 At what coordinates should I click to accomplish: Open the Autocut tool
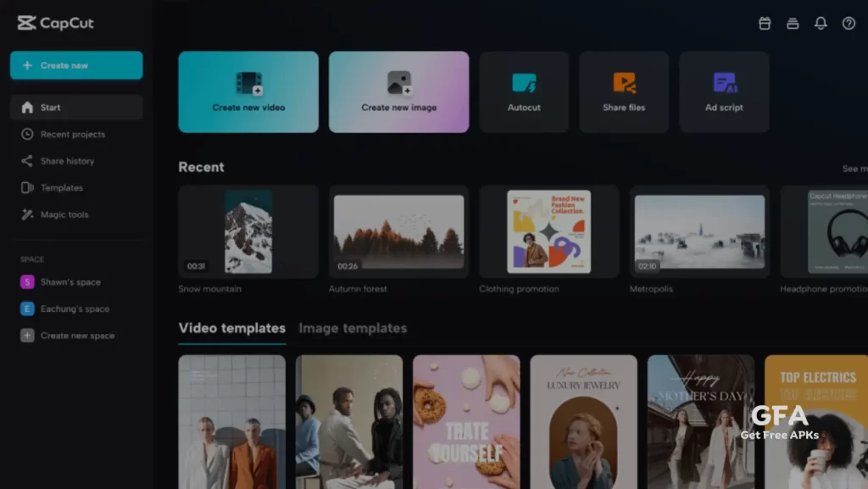524,92
